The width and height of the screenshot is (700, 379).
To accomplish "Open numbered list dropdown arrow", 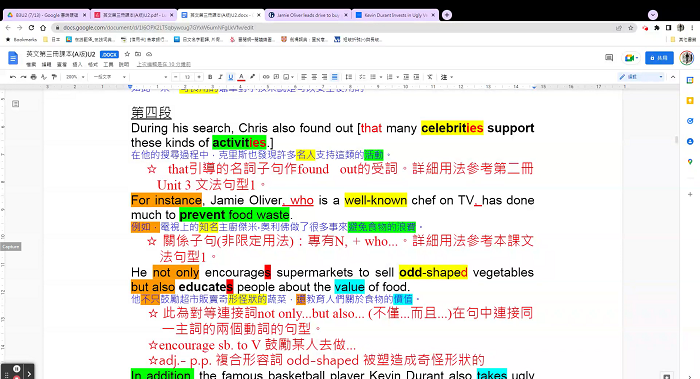I will [397, 77].
